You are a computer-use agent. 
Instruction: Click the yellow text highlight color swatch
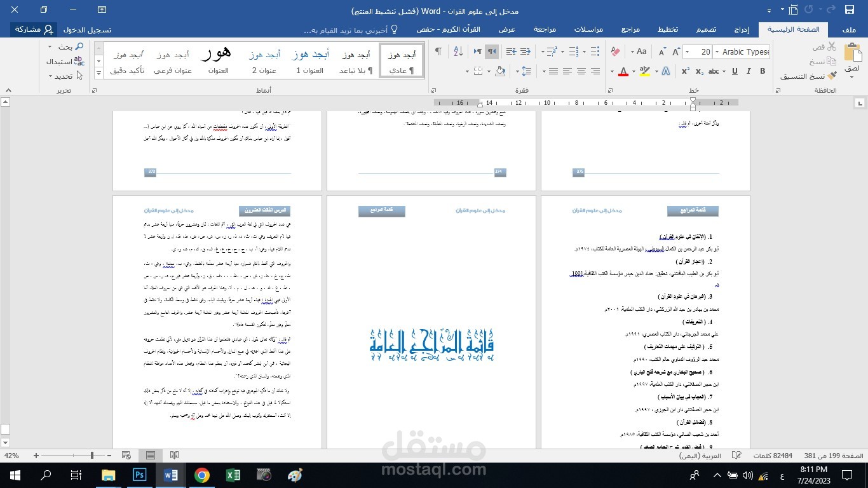point(644,71)
